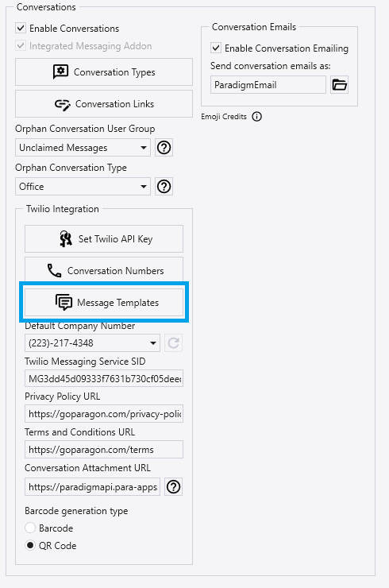Expand the Default Company Number dropdown
The image size is (389, 588).
(x=92, y=342)
